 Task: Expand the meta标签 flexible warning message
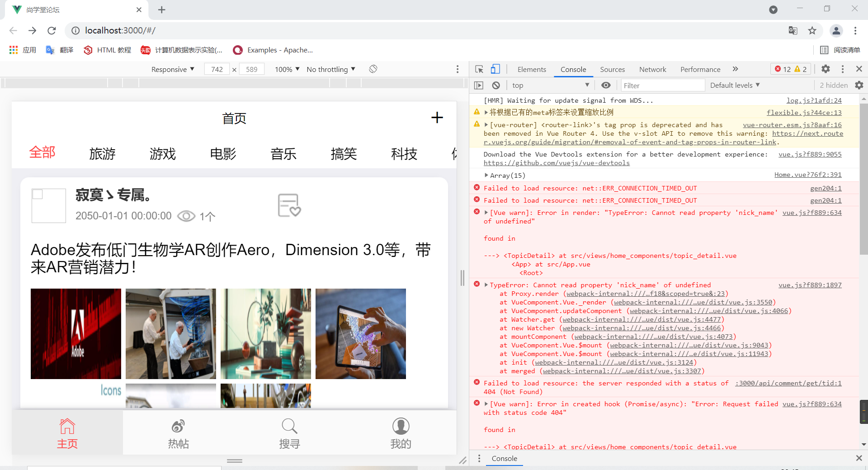click(x=486, y=112)
